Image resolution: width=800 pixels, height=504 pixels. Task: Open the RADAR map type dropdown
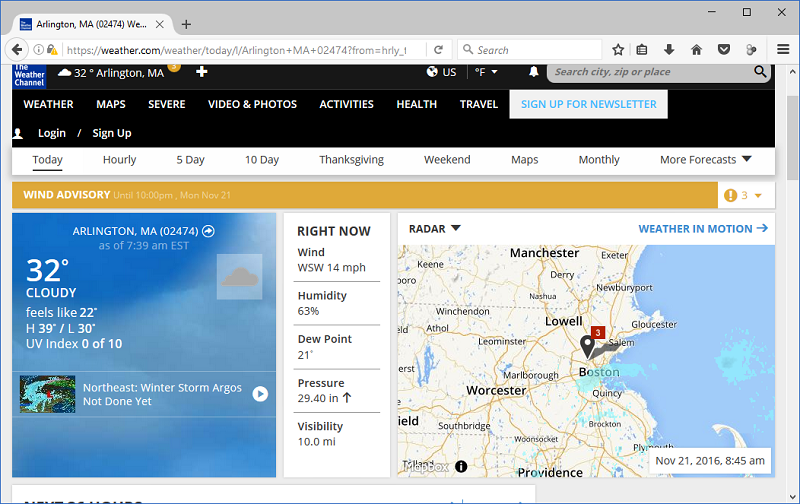click(x=434, y=229)
